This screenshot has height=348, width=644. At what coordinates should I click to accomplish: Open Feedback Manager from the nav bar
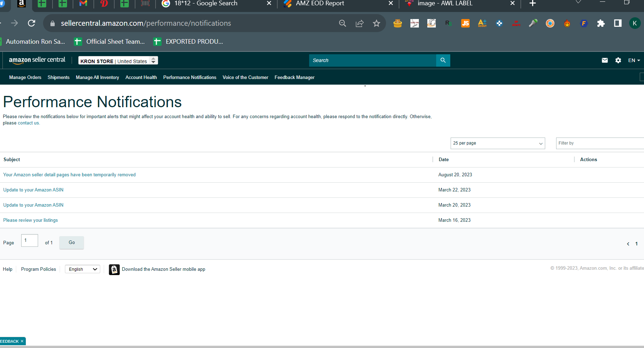pos(295,78)
